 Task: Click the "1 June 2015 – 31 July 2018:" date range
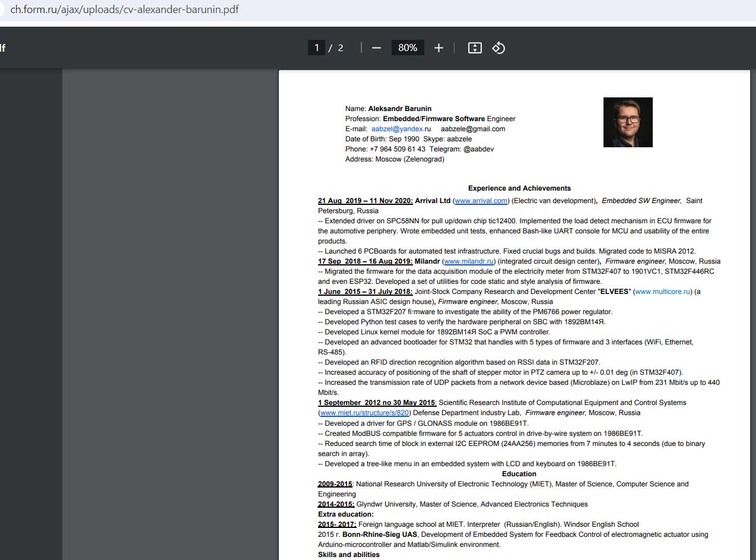(x=366, y=292)
